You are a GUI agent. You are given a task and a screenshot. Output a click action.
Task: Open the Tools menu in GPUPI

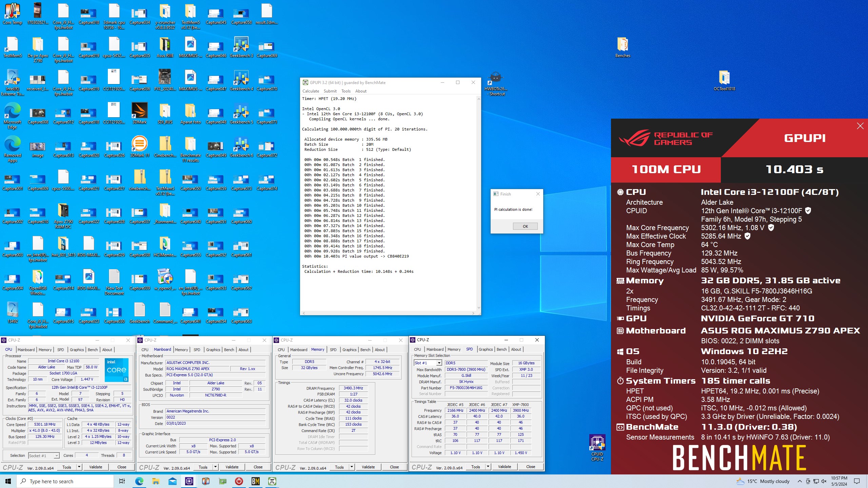pos(346,91)
